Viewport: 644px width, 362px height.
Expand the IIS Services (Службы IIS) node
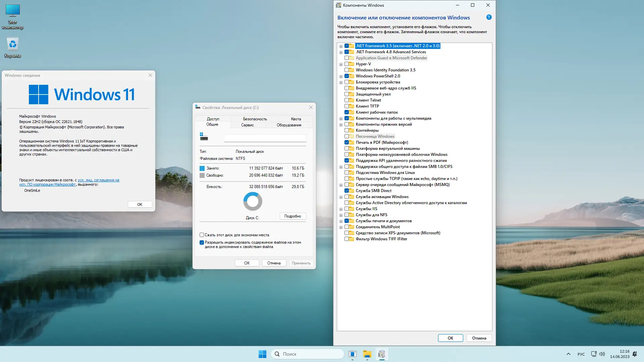341,209
